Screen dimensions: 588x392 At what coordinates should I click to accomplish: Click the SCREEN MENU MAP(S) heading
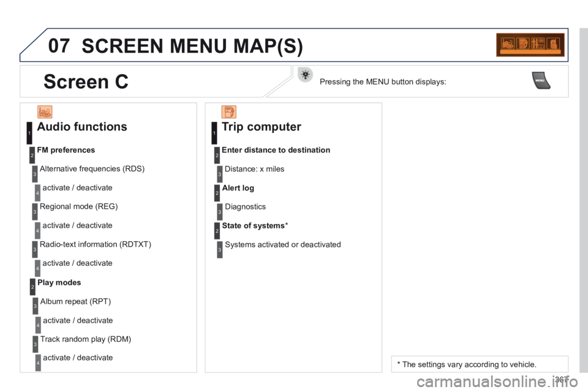(192, 46)
